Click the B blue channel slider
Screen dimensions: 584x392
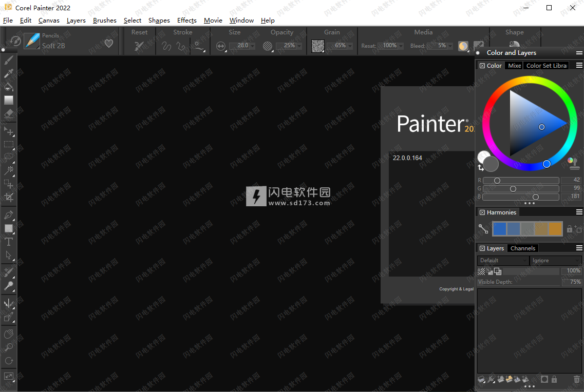point(521,197)
